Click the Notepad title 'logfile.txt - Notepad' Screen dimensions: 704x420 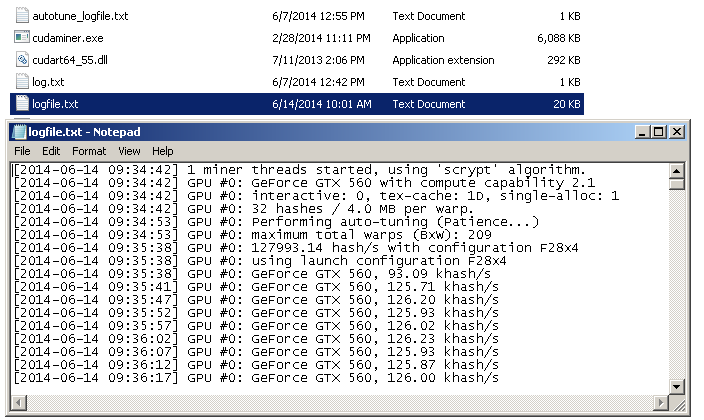(x=84, y=132)
